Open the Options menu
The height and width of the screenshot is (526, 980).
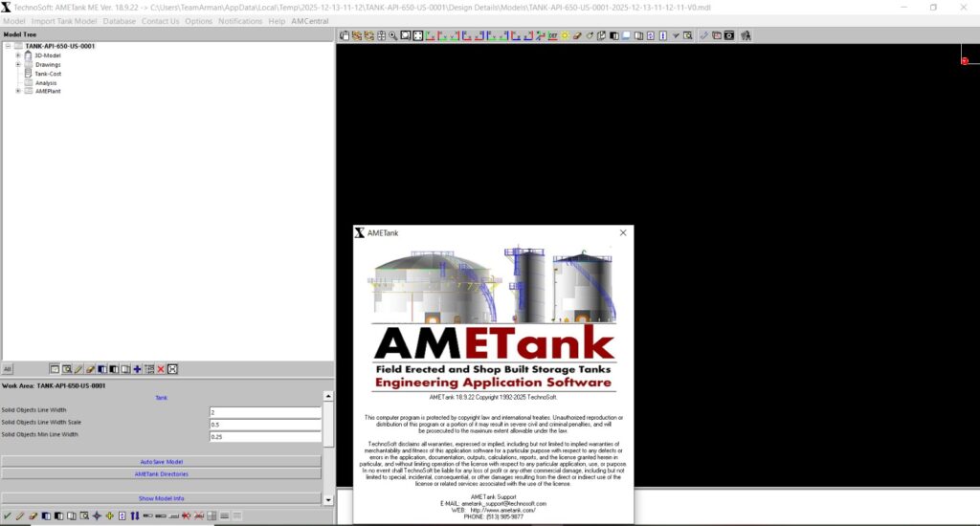point(198,21)
